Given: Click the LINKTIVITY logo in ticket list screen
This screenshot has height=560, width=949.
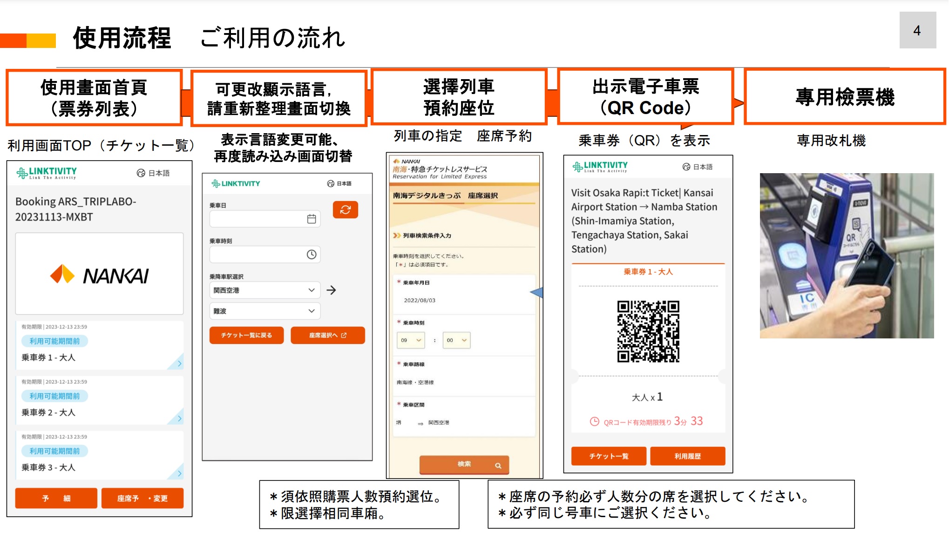Looking at the screenshot, I should [x=47, y=173].
